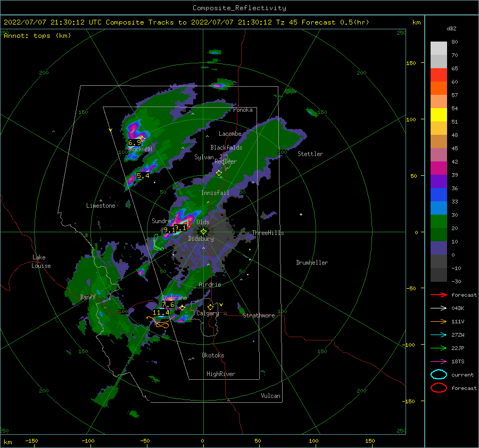Screen dimensions: 479x448
Task: Click the red forecast ellipse legend symbol
Action: tap(439, 388)
